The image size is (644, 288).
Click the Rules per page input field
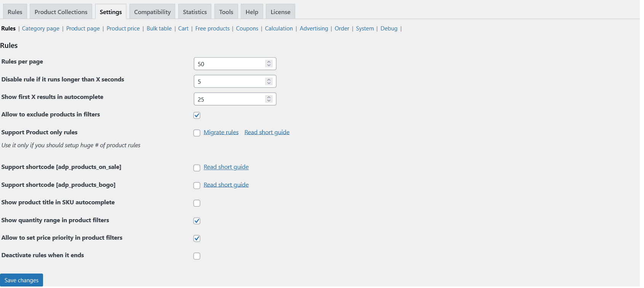tap(229, 64)
